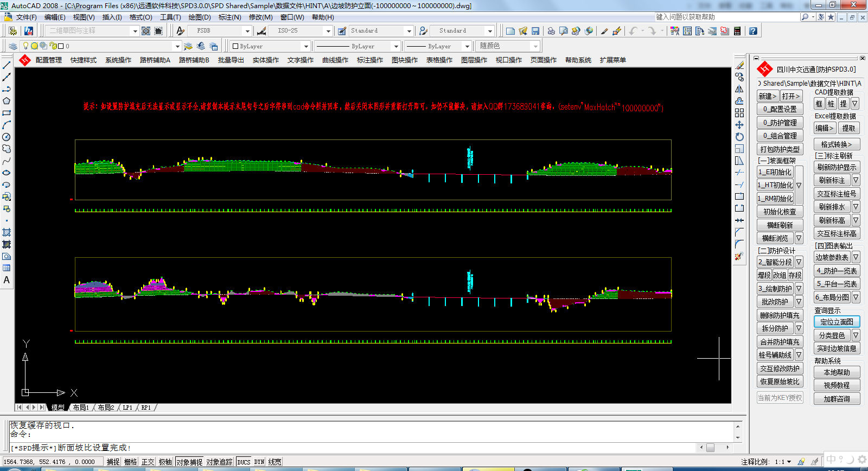The width and height of the screenshot is (868, 471).
Task: Toggle DYN dynamic input
Action: click(259, 462)
